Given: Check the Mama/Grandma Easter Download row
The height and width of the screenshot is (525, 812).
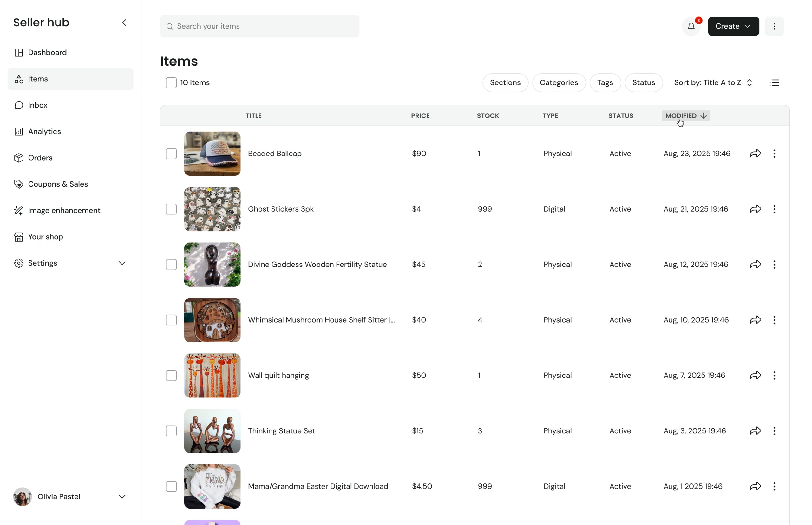Looking at the screenshot, I should click(x=171, y=487).
